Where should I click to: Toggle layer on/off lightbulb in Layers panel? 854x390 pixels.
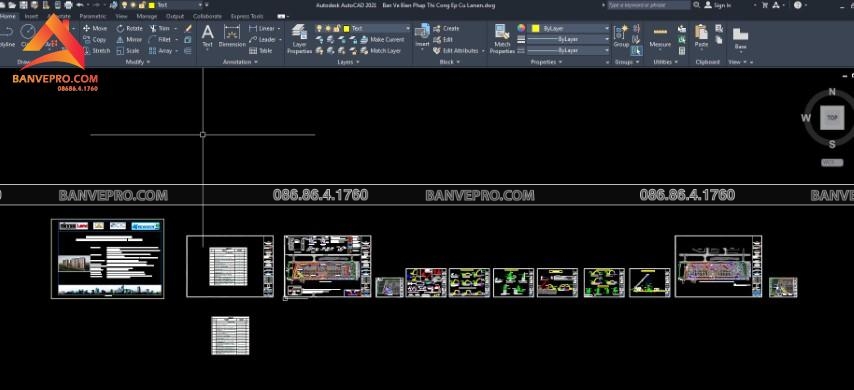[319, 28]
